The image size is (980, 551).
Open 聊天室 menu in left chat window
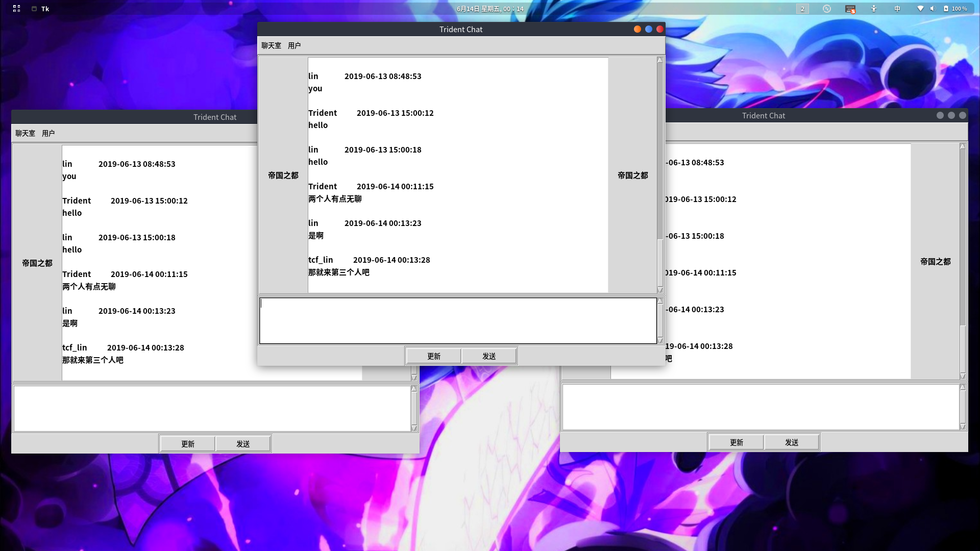coord(25,133)
